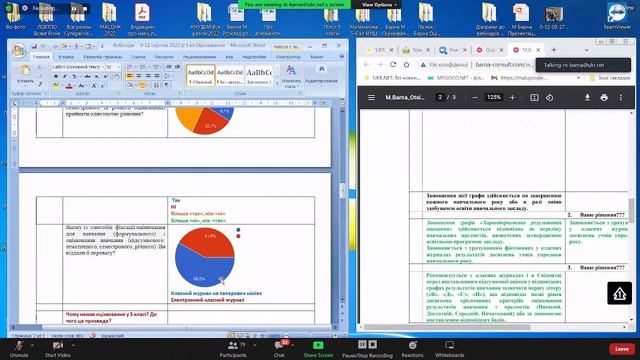The width and height of the screenshot is (640, 360).
Task: Select justify alignment icon in Word
Action: pyautogui.click(x=157, y=76)
